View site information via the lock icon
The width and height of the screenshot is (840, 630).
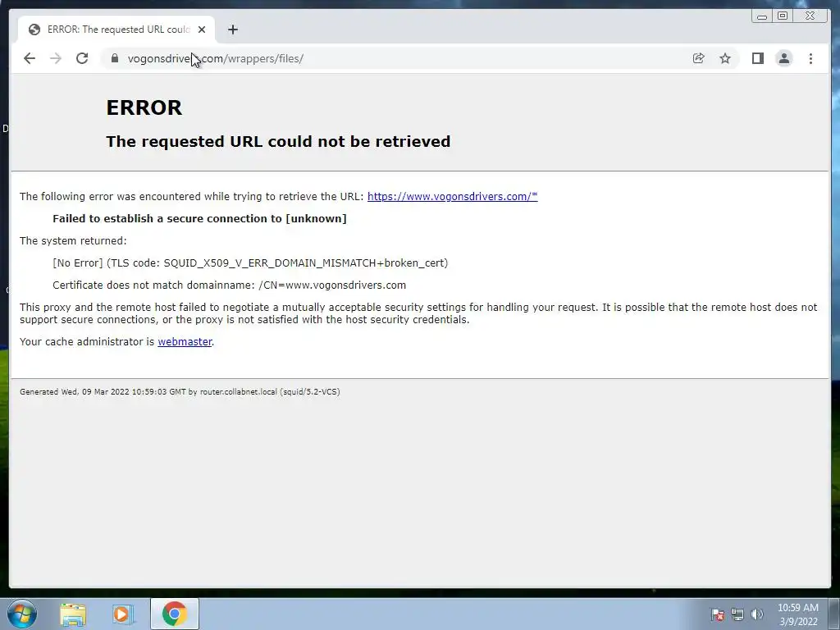tap(115, 58)
